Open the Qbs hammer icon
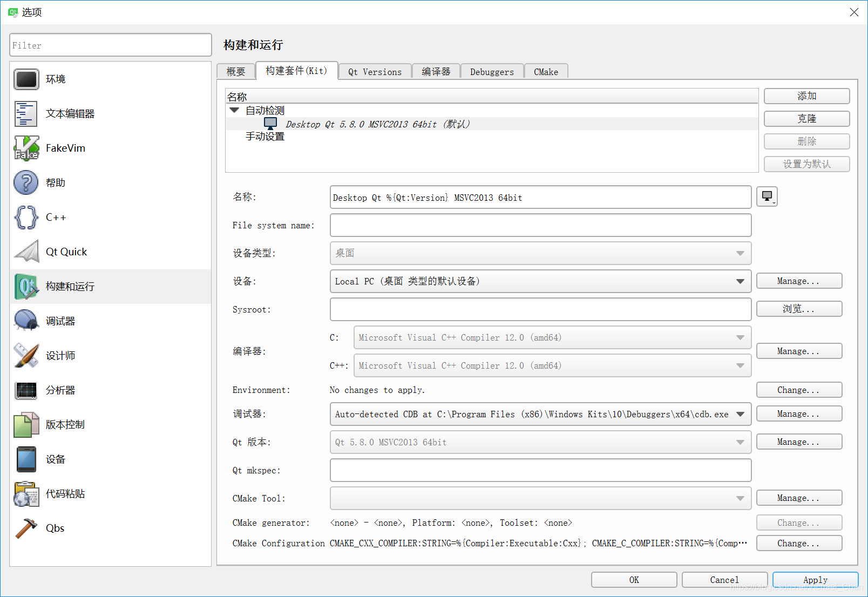The height and width of the screenshot is (597, 868). (x=26, y=528)
